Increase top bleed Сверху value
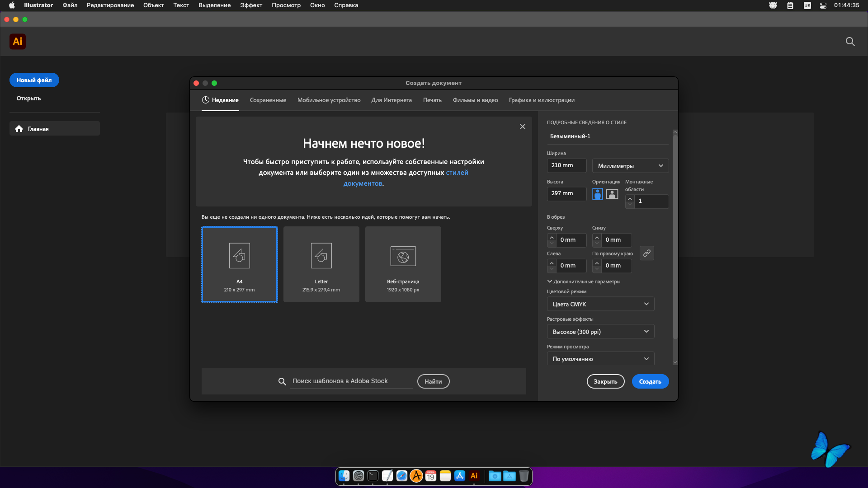 (552, 237)
